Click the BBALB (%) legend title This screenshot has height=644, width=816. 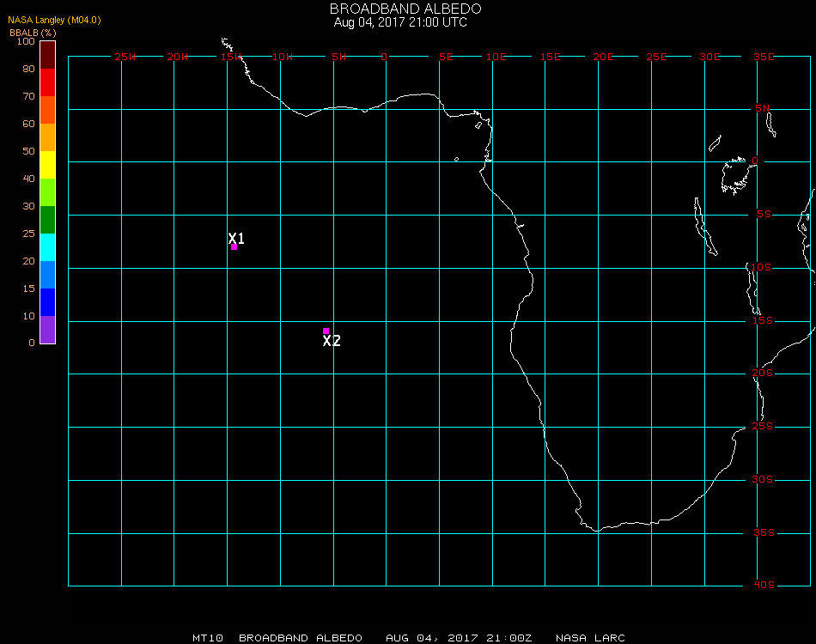(x=33, y=33)
